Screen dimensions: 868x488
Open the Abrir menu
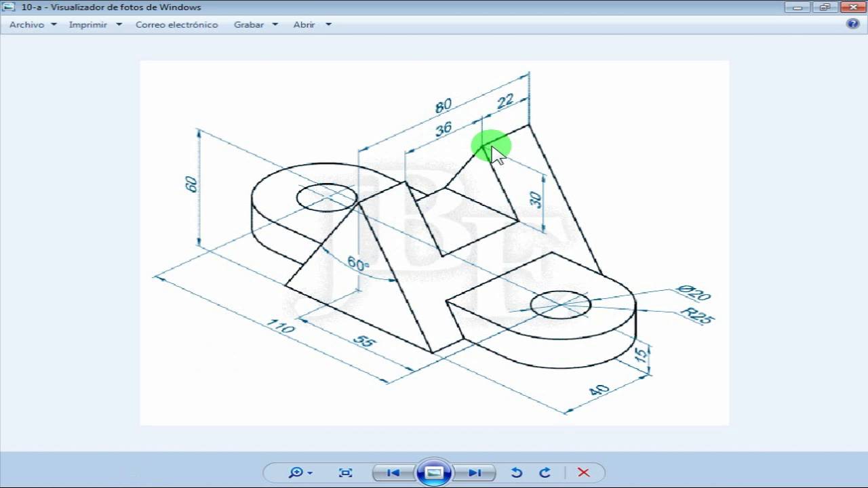click(x=304, y=24)
